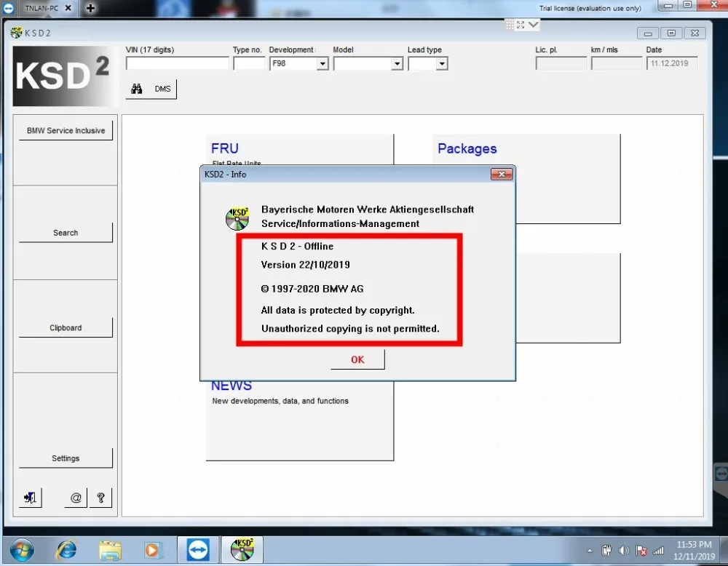
Task: Open Windows Media Player in taskbar
Action: 152,551
